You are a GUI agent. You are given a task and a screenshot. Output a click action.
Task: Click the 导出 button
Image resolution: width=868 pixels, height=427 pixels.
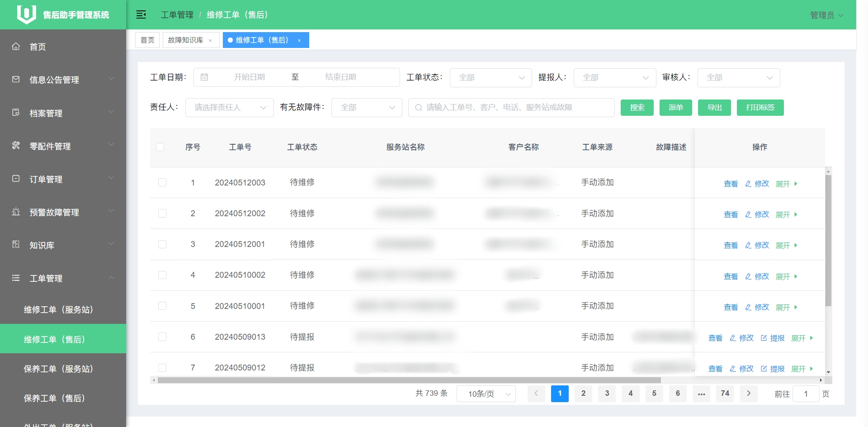pos(714,108)
